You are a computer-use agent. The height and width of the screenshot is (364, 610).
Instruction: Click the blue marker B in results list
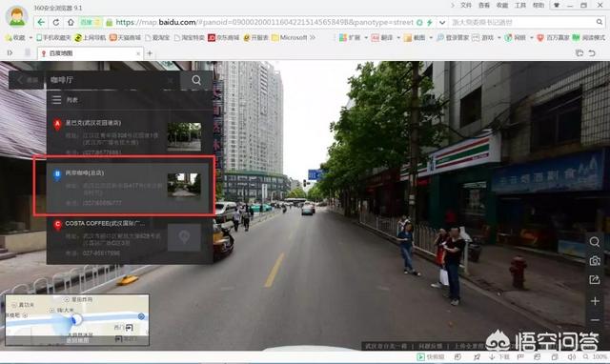coord(57,175)
